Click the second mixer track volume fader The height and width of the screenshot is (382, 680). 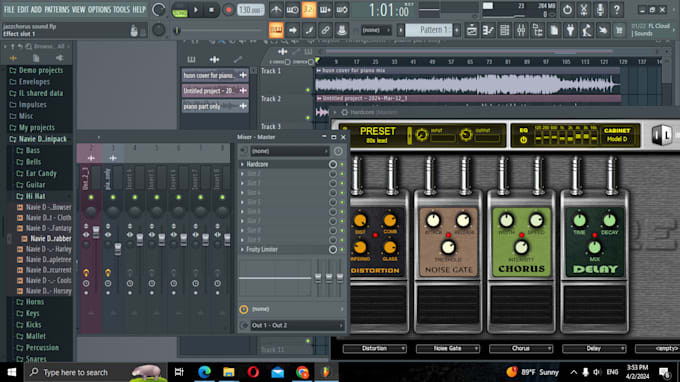[x=118, y=248]
